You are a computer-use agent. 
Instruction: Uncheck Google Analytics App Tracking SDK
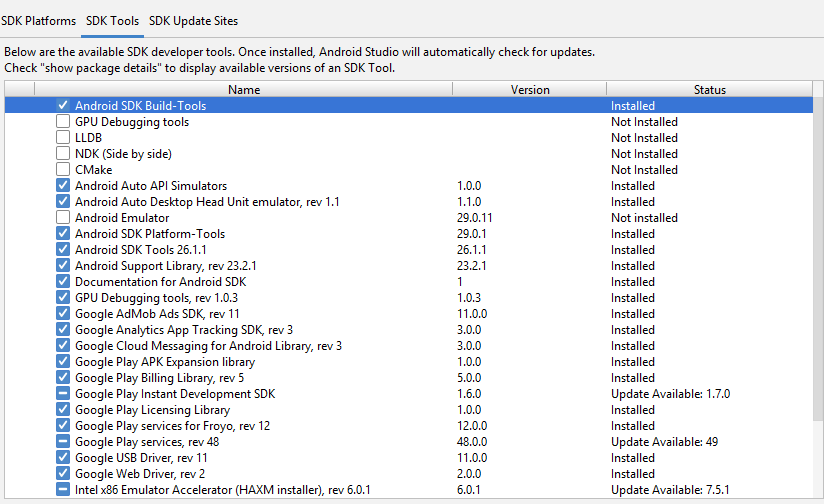click(63, 330)
